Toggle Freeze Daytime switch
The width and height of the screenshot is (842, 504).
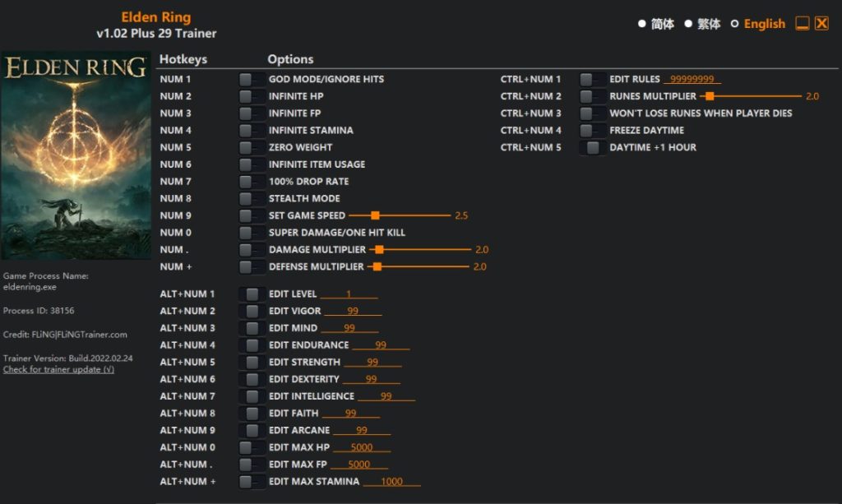click(592, 131)
